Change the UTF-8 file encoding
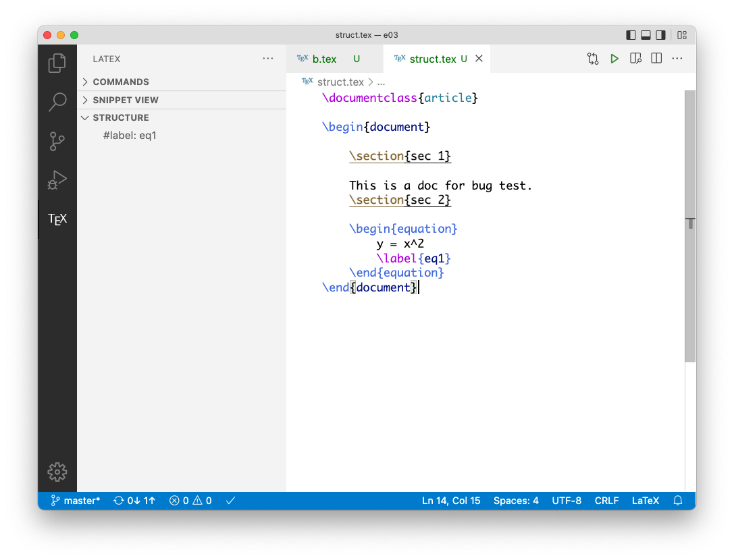This screenshot has height=560, width=734. click(x=567, y=501)
